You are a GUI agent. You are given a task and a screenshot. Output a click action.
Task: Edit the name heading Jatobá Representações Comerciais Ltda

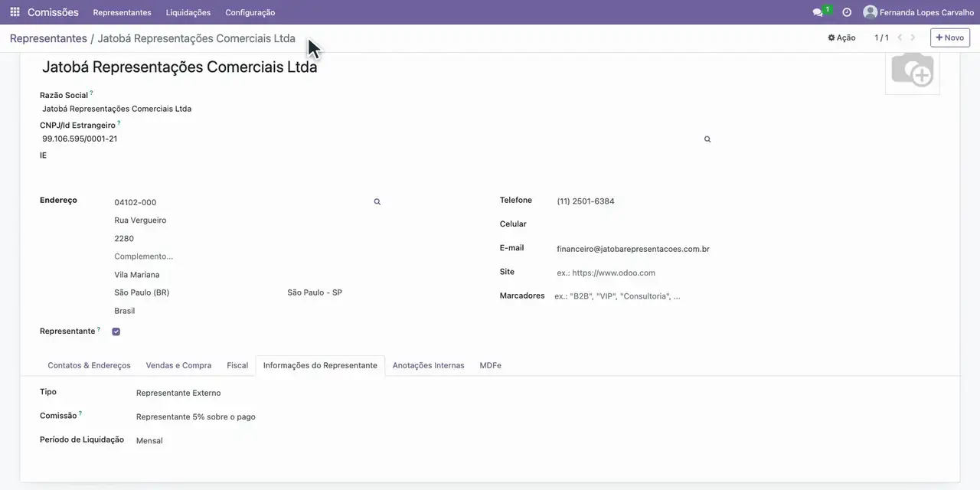[180, 67]
